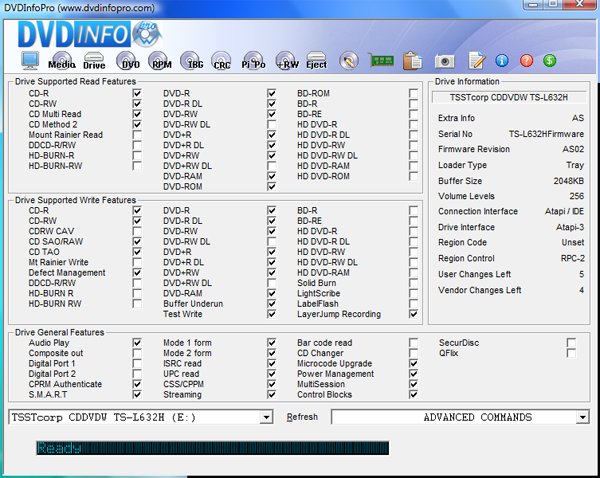Click the Region Code value Unset
Viewport: 600px width, 478px height.
click(572, 242)
